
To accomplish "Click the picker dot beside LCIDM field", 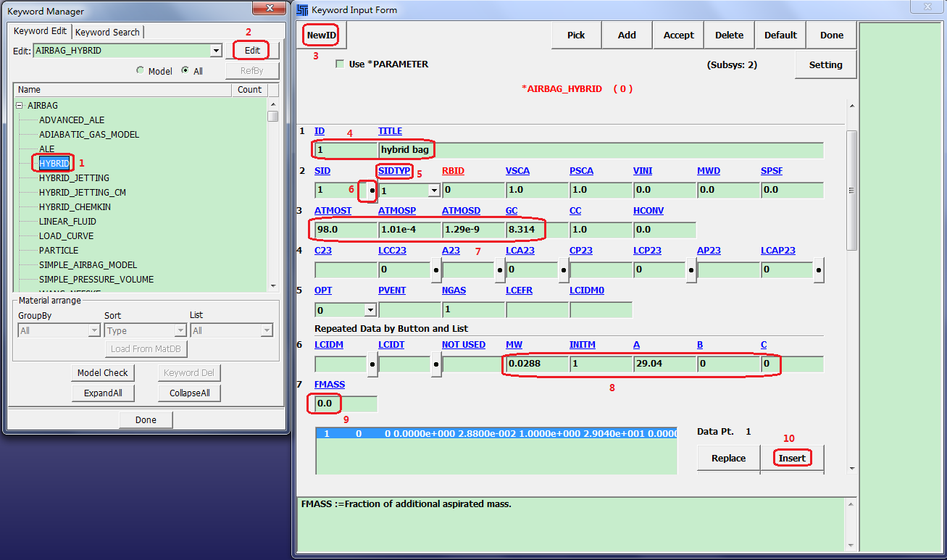I will point(372,364).
